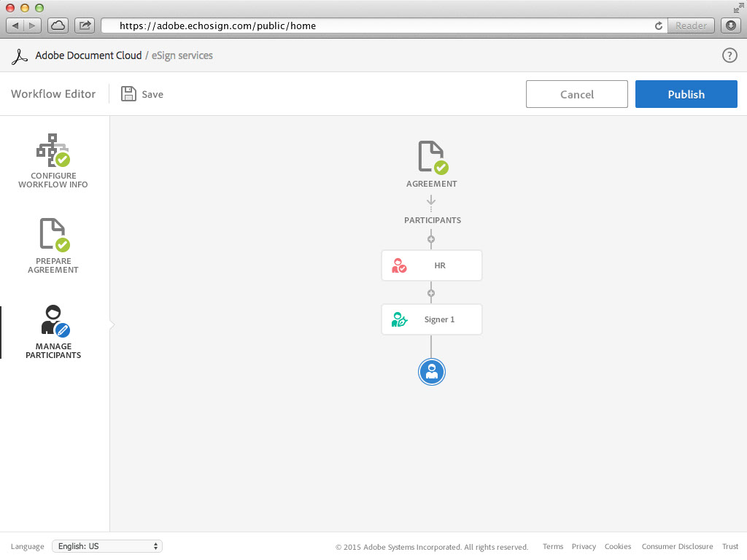The image size is (747, 560).
Task: Select the Manage Participants step
Action: (x=53, y=332)
